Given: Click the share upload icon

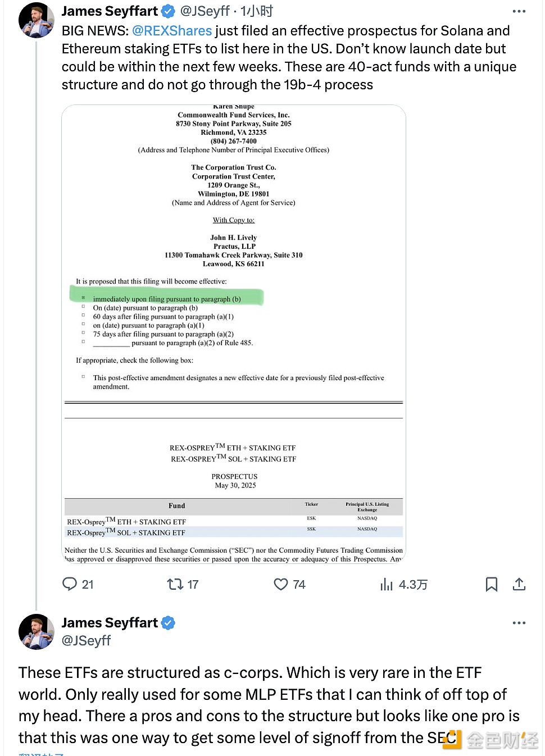Looking at the screenshot, I should 519,584.
